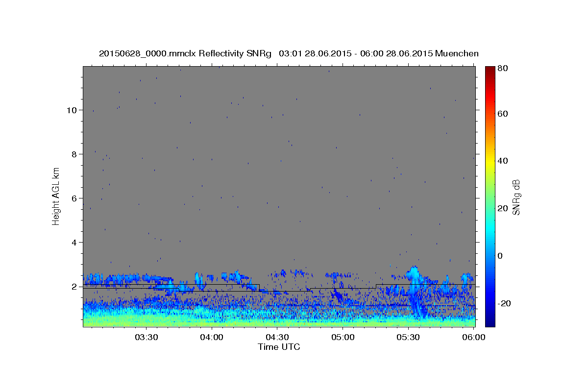The width and height of the screenshot is (588, 392).
Task: Click the height tick label 2
Action: [x=74, y=286]
